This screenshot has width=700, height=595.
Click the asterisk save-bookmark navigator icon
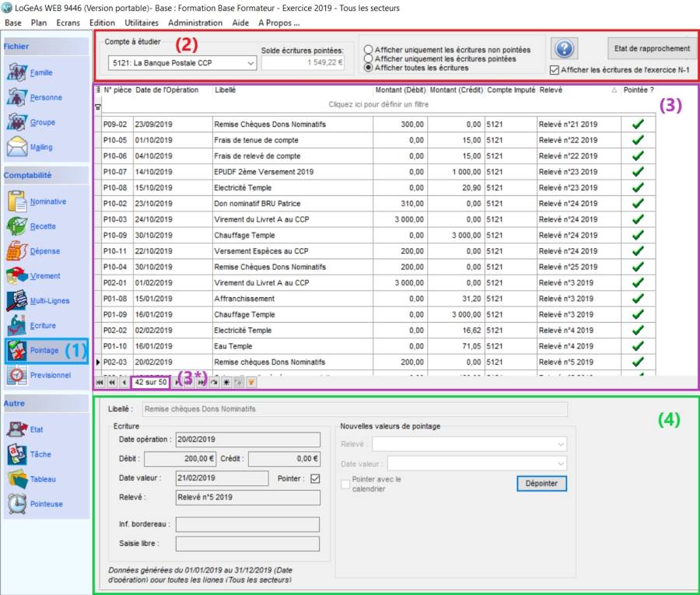227,383
